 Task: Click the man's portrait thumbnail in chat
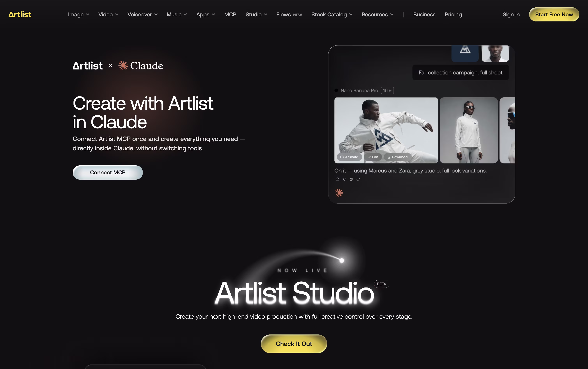pyautogui.click(x=495, y=53)
